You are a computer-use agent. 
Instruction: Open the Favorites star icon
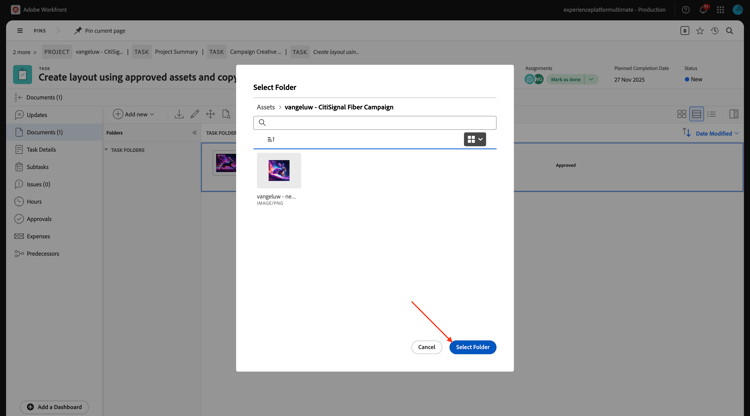pos(700,31)
